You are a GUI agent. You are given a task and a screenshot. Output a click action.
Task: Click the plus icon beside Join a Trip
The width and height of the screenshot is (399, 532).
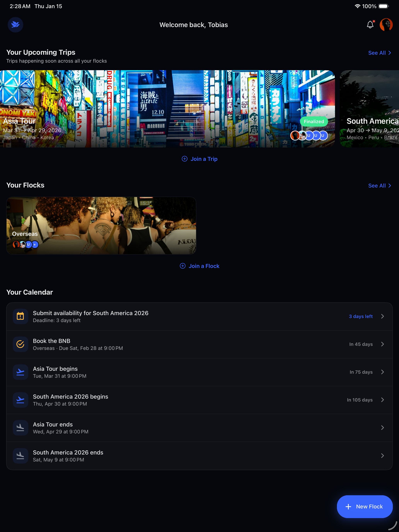(184, 159)
